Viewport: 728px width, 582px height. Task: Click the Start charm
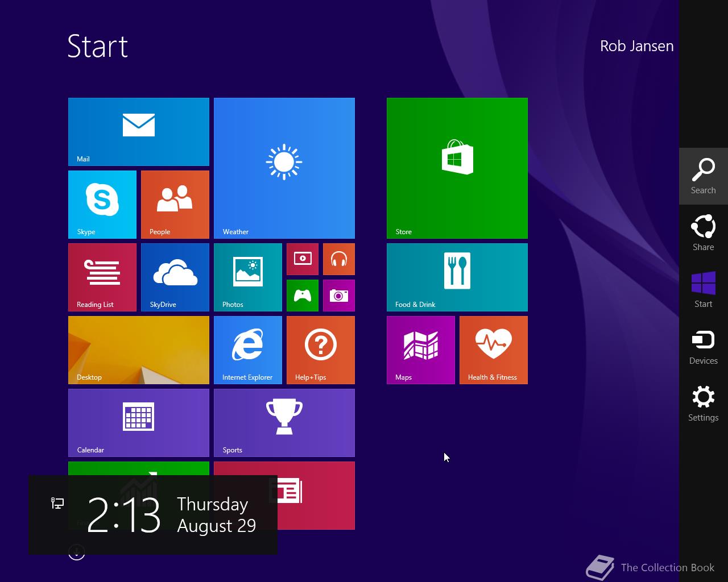coord(704,290)
